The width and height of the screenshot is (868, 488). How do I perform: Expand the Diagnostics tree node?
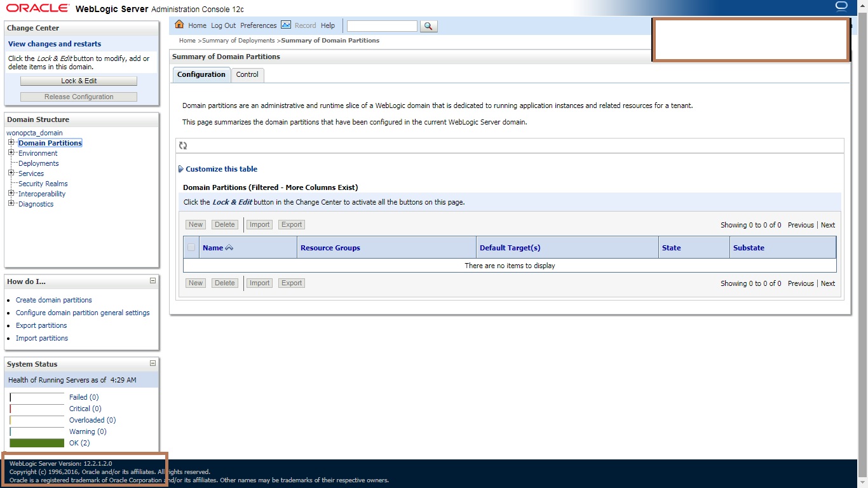tap(10, 204)
